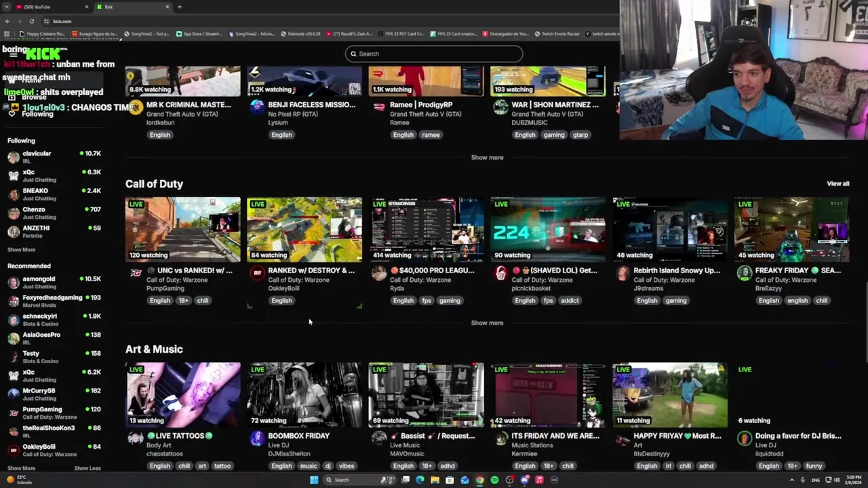Expand Show More under Recommended list
The image size is (868, 488).
point(21,468)
